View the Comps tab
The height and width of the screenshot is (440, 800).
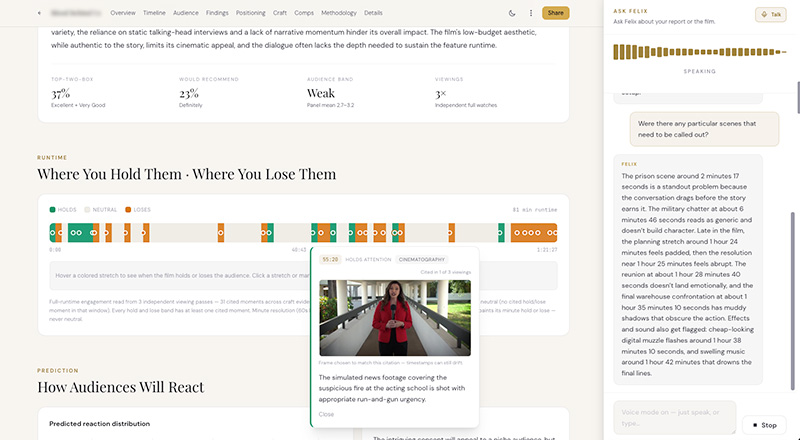pyautogui.click(x=304, y=13)
